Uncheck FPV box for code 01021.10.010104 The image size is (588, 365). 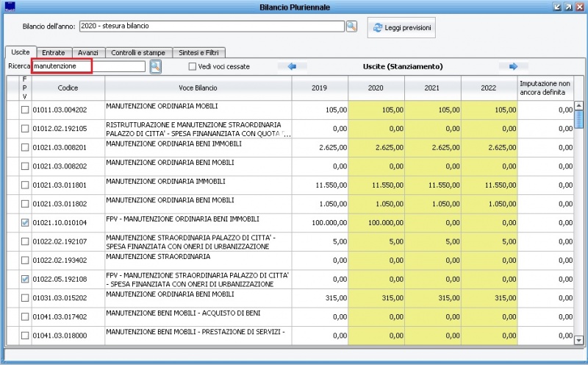coord(25,223)
